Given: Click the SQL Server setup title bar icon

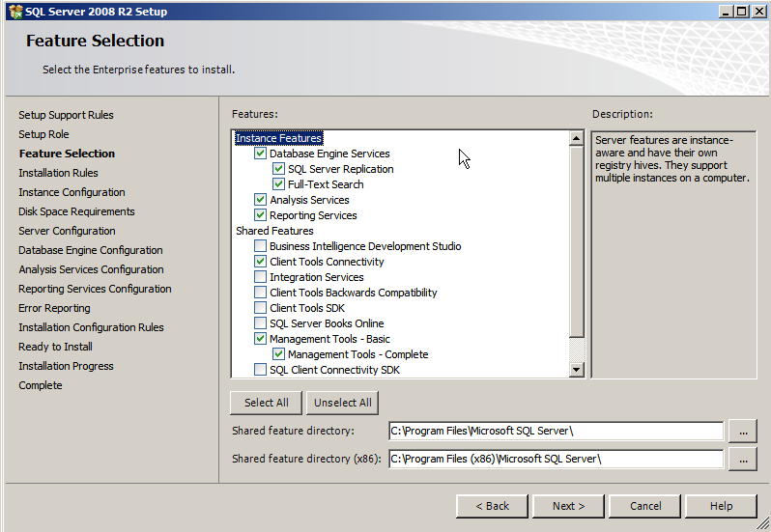Looking at the screenshot, I should [15, 12].
